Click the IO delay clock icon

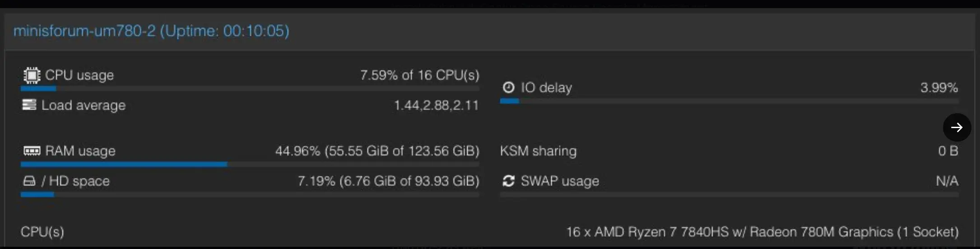pyautogui.click(x=509, y=88)
